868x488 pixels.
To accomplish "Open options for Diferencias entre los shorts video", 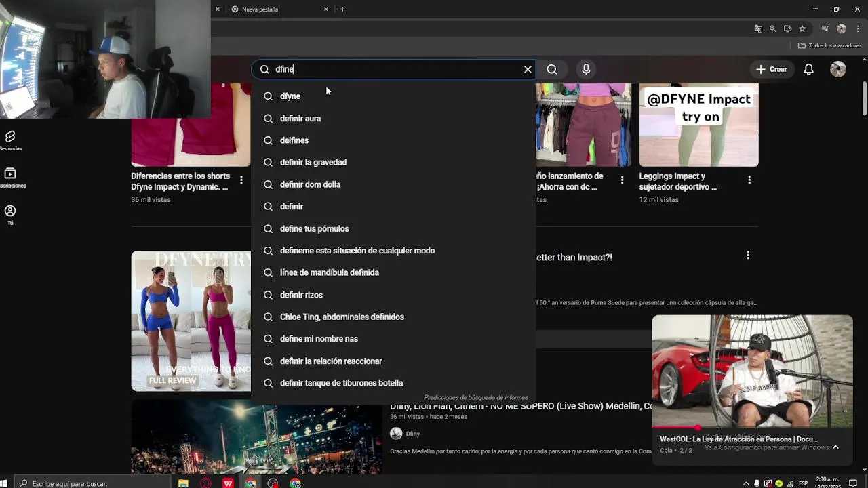I will pos(241,180).
